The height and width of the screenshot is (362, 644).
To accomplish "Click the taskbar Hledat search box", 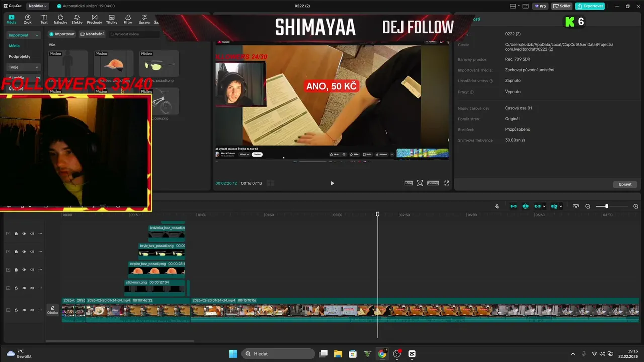I will coord(278,354).
